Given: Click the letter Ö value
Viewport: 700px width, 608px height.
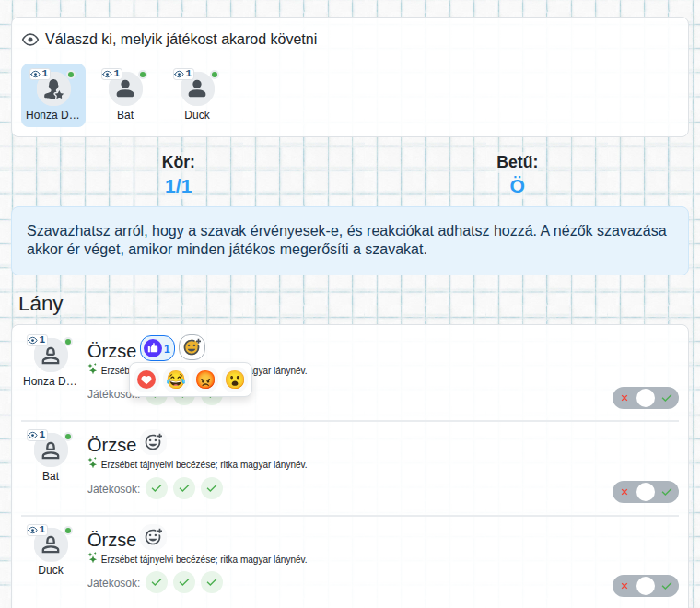Looking at the screenshot, I should pyautogui.click(x=518, y=185).
